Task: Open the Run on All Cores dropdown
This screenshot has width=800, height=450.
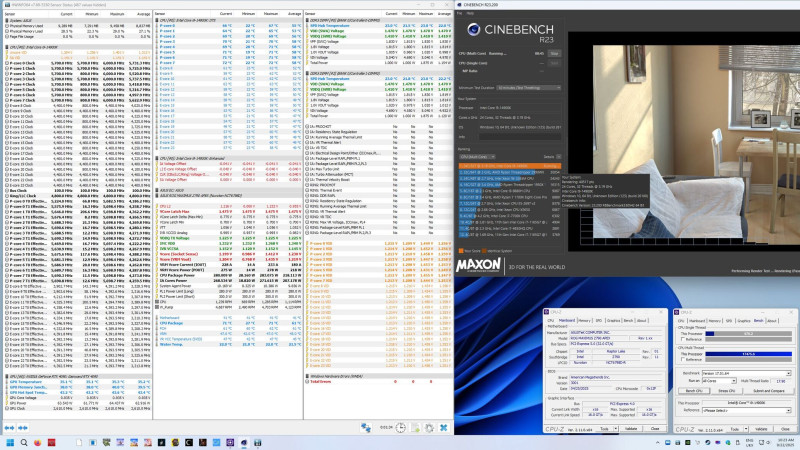Action: tap(719, 381)
